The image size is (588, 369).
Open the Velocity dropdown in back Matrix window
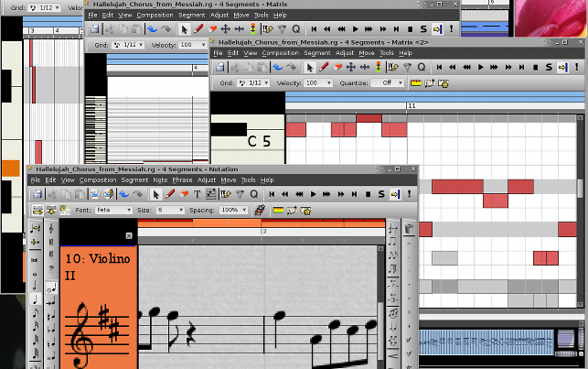[193, 45]
